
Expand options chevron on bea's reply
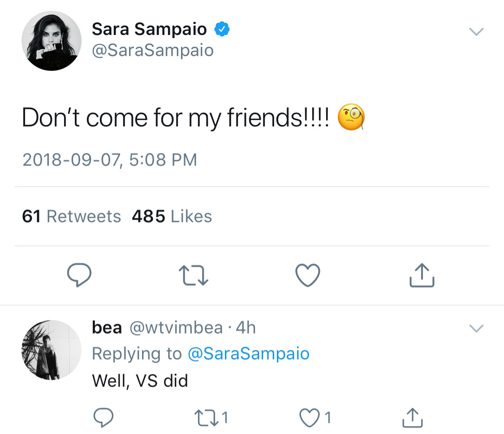tap(476, 329)
